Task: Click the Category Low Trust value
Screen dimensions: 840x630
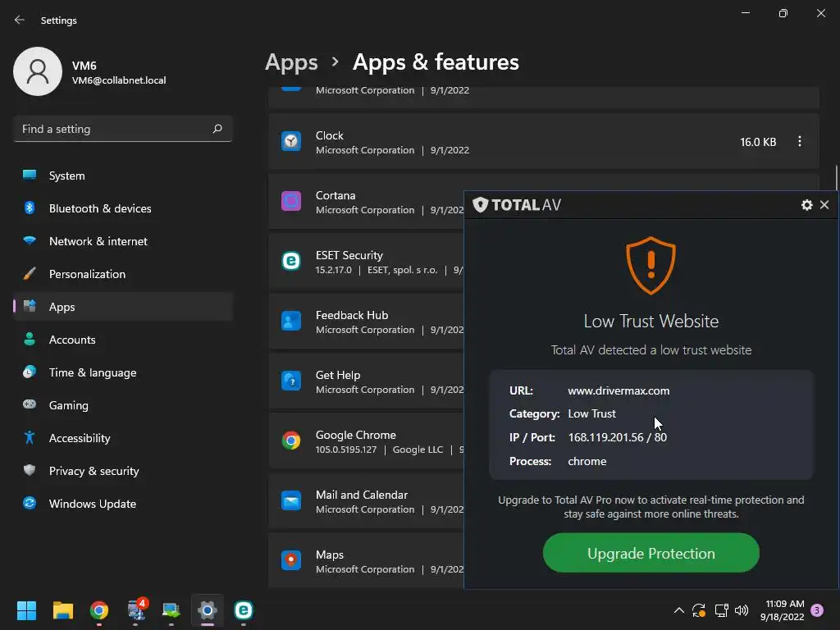Action: 592,413
